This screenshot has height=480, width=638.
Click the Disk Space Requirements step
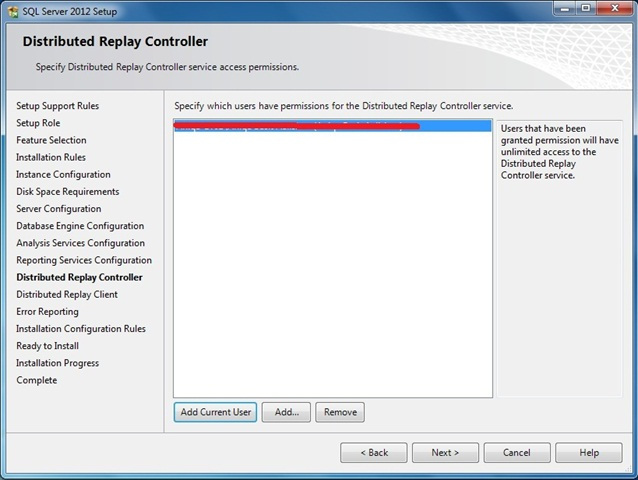tap(68, 191)
